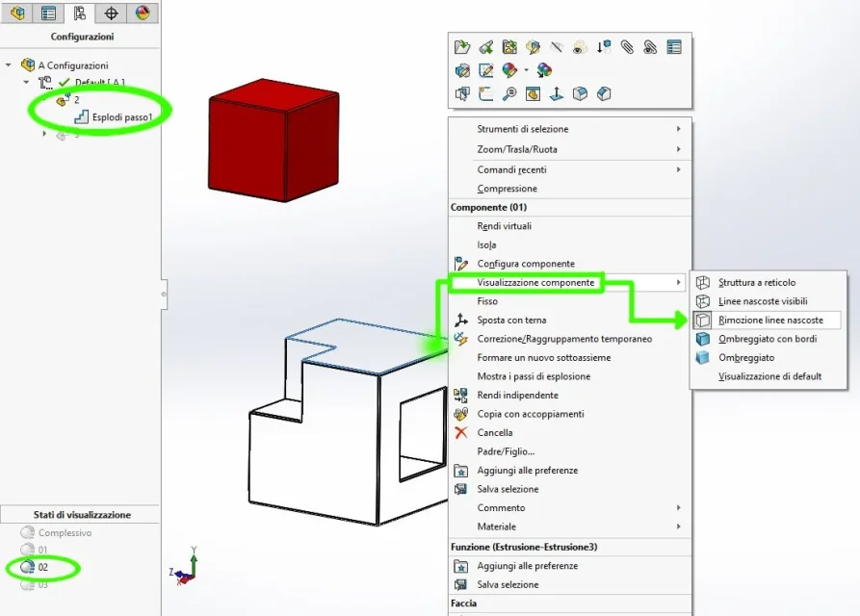Screen dimensions: 860x616
Task: Click Normal To arrow icon
Action: point(556,93)
